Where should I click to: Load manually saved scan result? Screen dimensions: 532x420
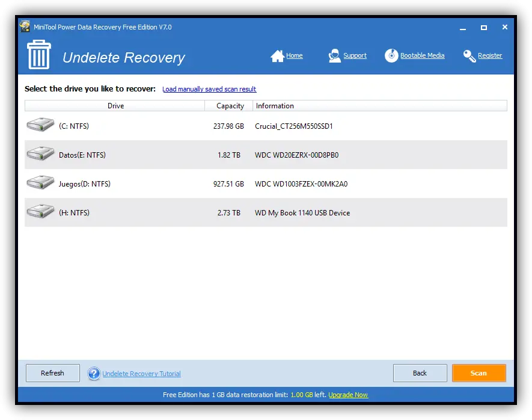pyautogui.click(x=209, y=89)
